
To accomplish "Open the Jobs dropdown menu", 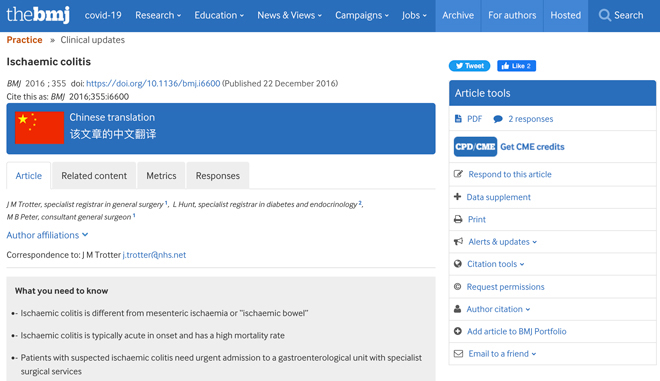I will tap(414, 15).
